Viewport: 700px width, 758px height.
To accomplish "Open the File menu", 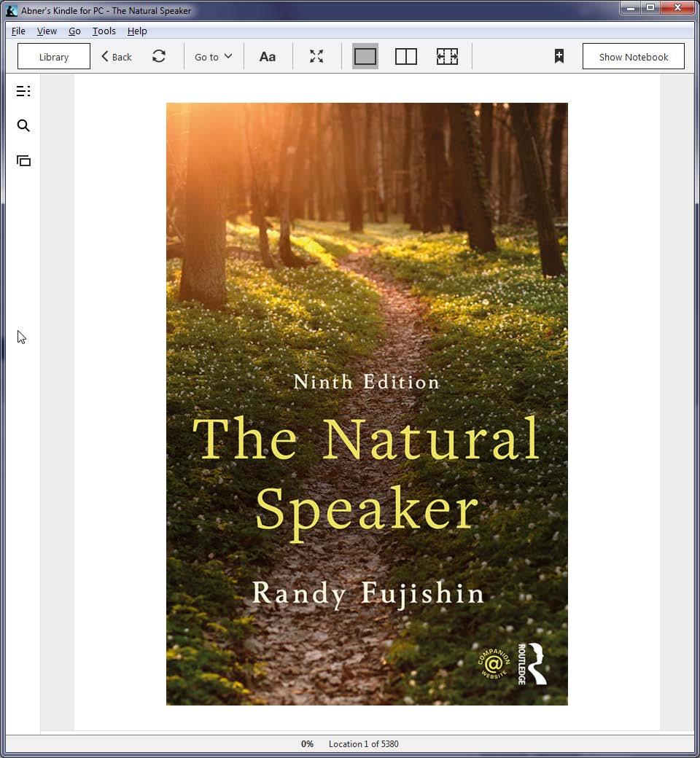I will pyautogui.click(x=18, y=31).
